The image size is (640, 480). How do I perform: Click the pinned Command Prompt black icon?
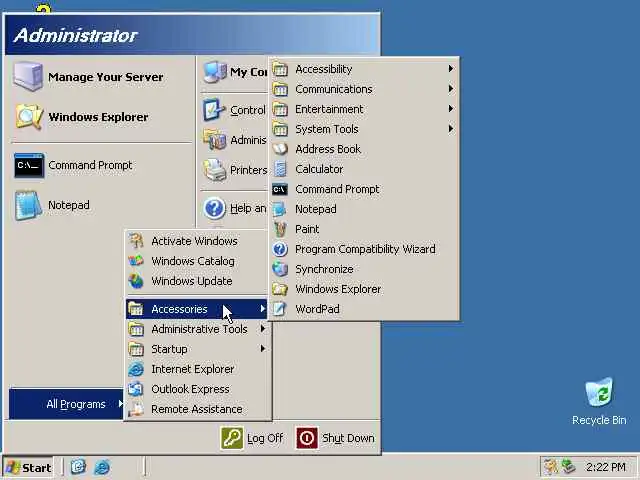pyautogui.click(x=29, y=165)
